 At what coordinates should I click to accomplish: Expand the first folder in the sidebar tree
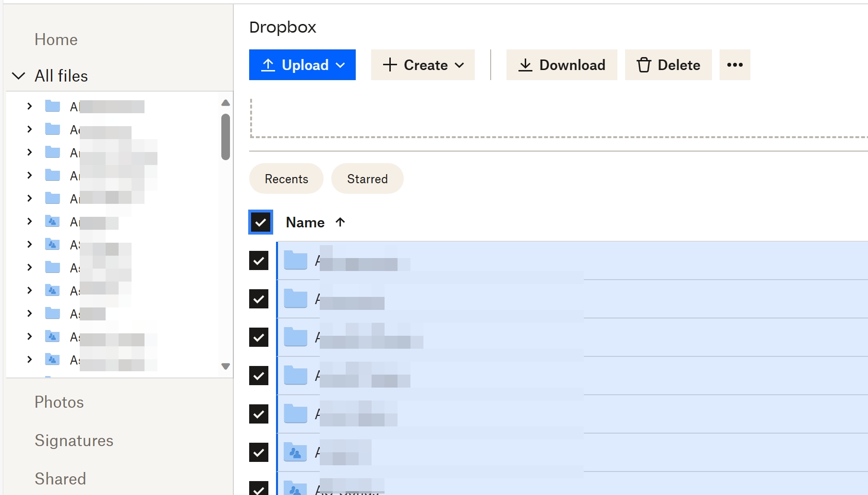(29, 106)
